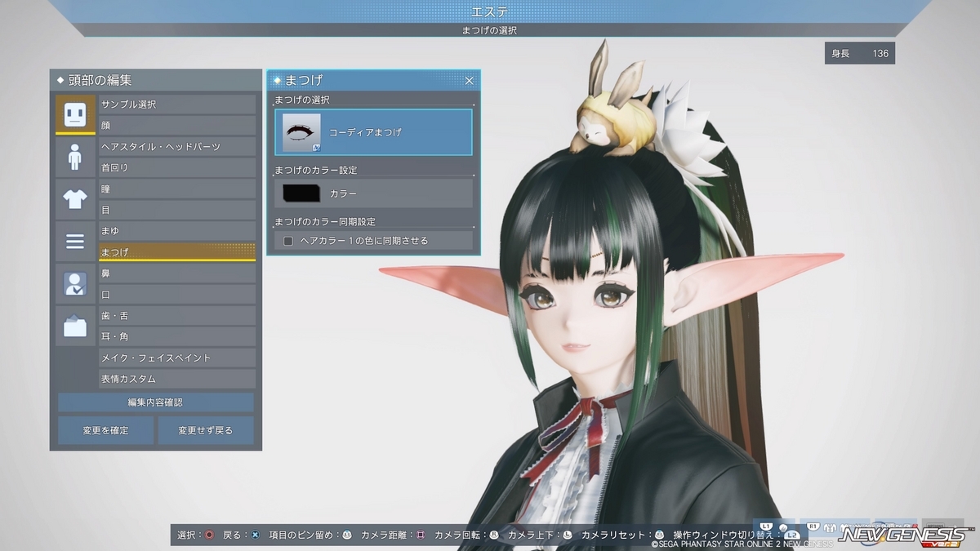Select 顔 menu entry

click(x=177, y=126)
